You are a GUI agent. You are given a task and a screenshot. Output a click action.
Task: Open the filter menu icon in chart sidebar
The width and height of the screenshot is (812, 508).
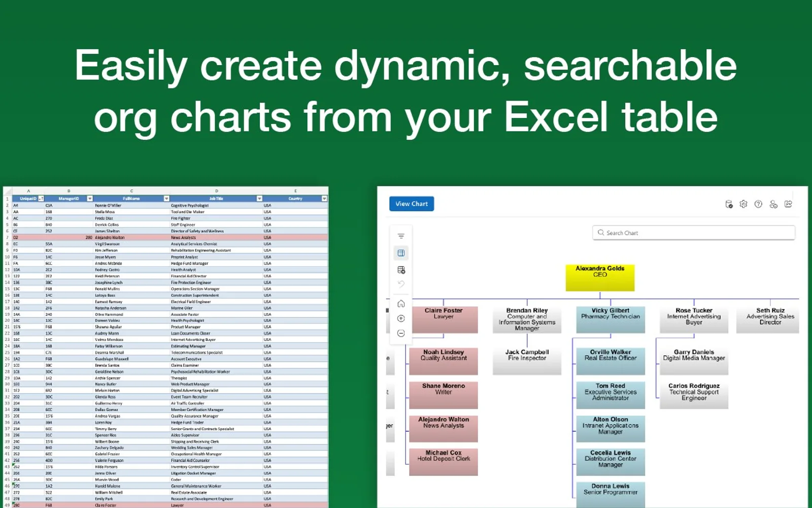pyautogui.click(x=401, y=236)
